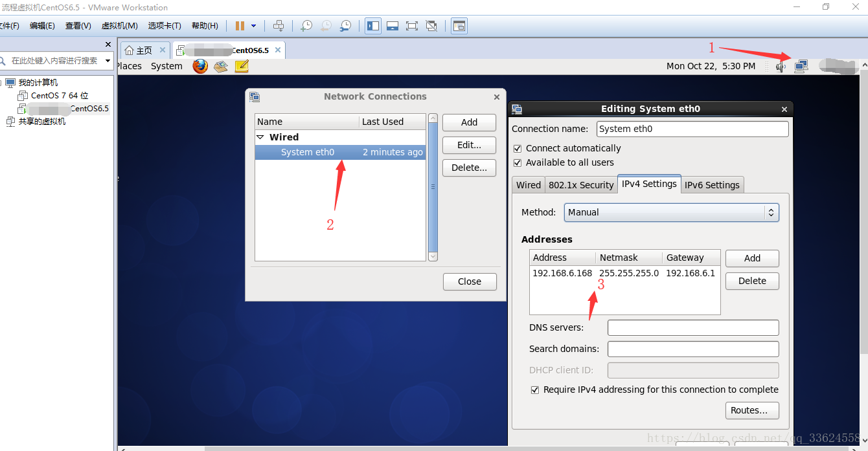
Task: Select the netmask cell 255.255.255.0
Action: [x=629, y=273]
